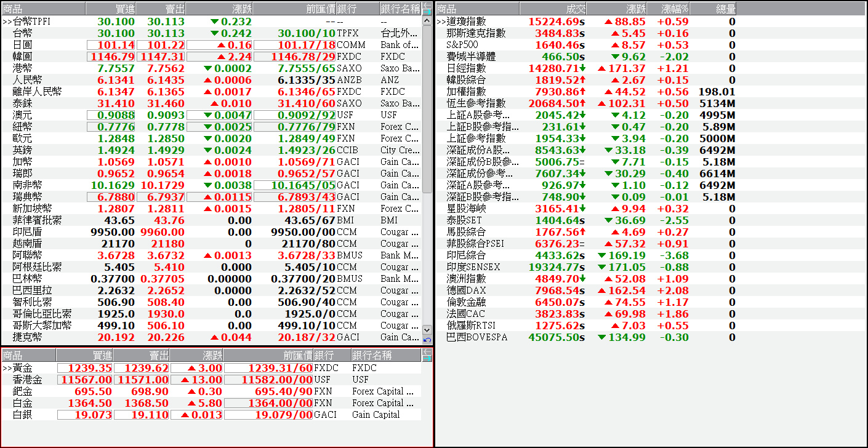
Task: Click the scroll-down arrow in currency panel
Action: pos(427,330)
